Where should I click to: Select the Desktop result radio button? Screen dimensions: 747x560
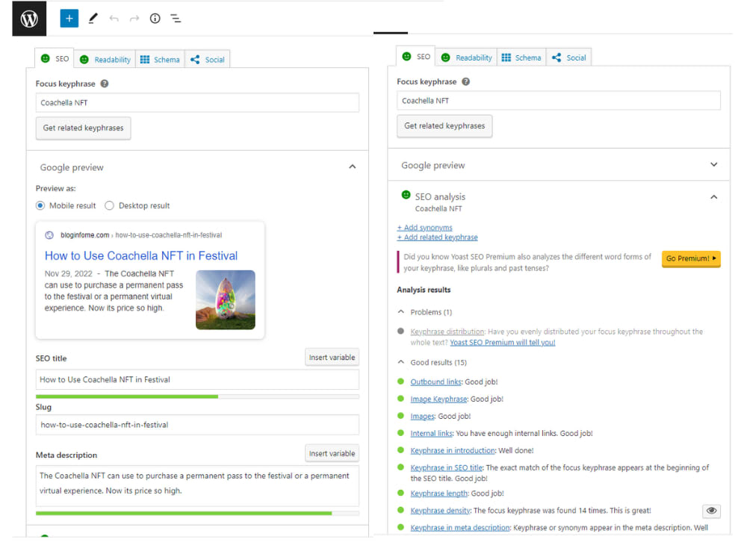[110, 205]
